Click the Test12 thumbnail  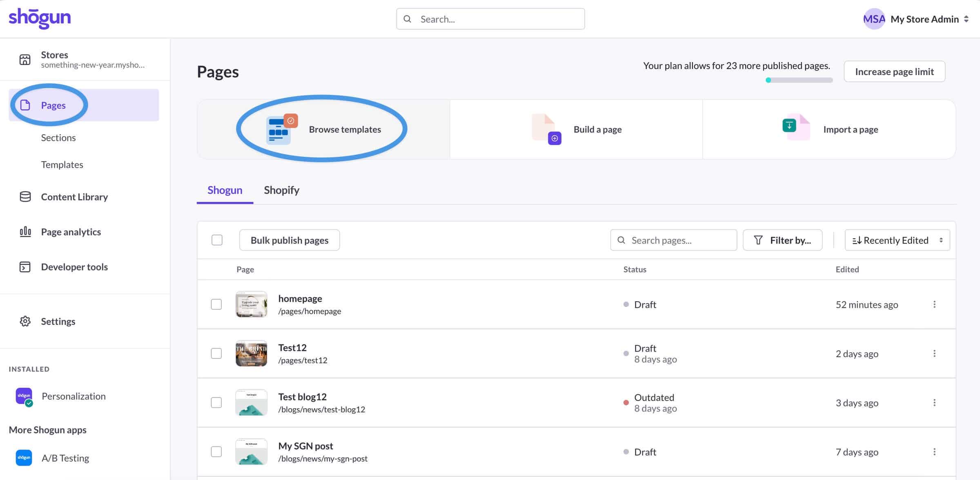[x=252, y=353]
